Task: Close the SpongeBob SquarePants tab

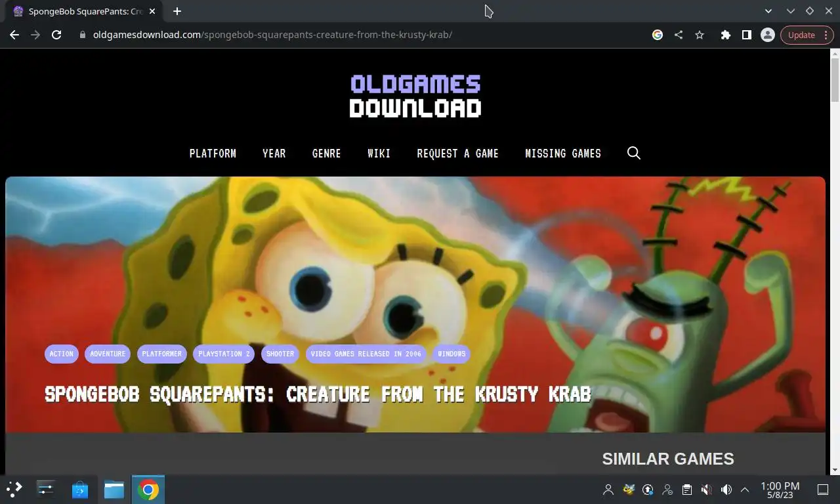Action: coord(152,11)
